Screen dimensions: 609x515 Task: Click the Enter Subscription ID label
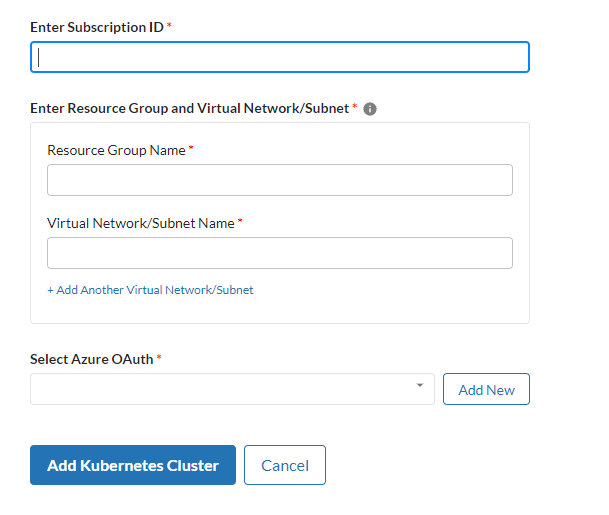tap(97, 27)
